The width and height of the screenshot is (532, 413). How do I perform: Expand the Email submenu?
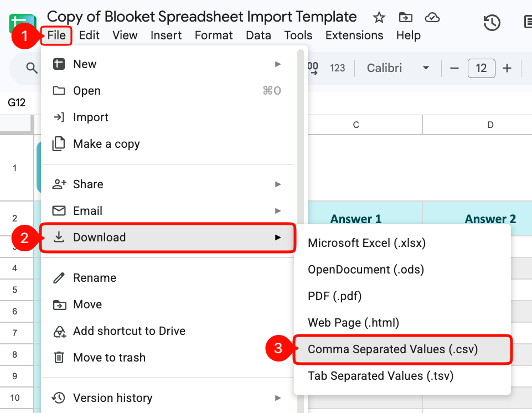point(168,211)
